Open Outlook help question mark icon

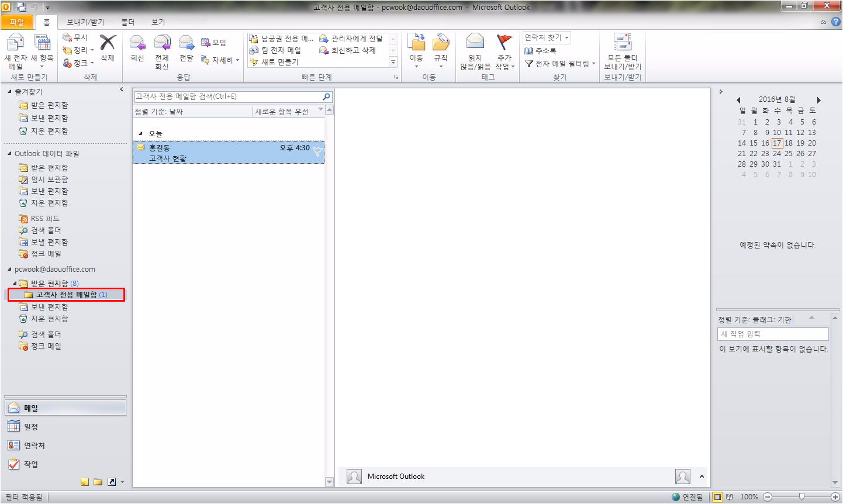pos(836,22)
